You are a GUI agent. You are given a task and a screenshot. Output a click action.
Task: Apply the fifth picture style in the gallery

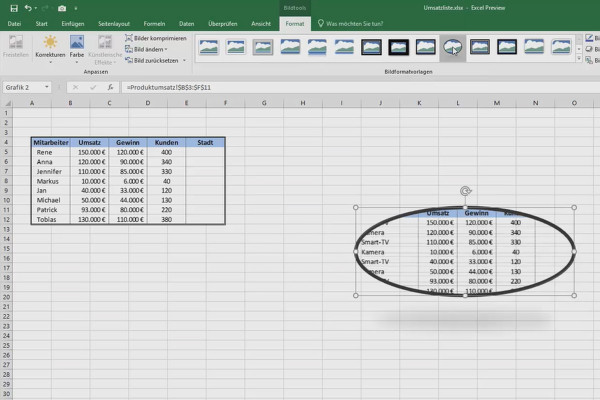(x=317, y=47)
